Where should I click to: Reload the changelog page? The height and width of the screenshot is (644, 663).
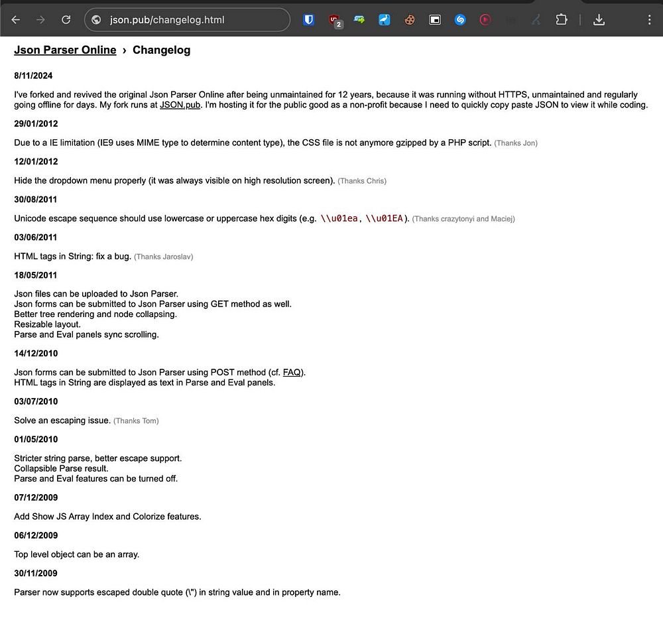pos(66,20)
